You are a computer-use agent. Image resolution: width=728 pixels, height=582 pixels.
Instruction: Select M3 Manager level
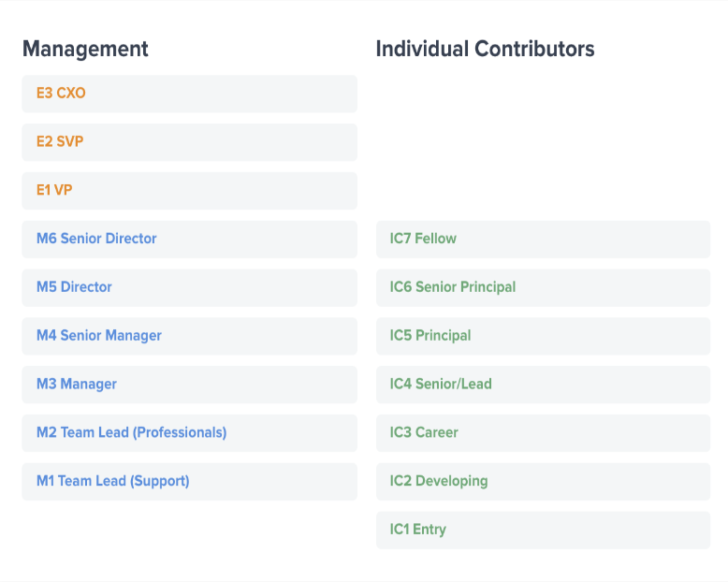(x=189, y=385)
